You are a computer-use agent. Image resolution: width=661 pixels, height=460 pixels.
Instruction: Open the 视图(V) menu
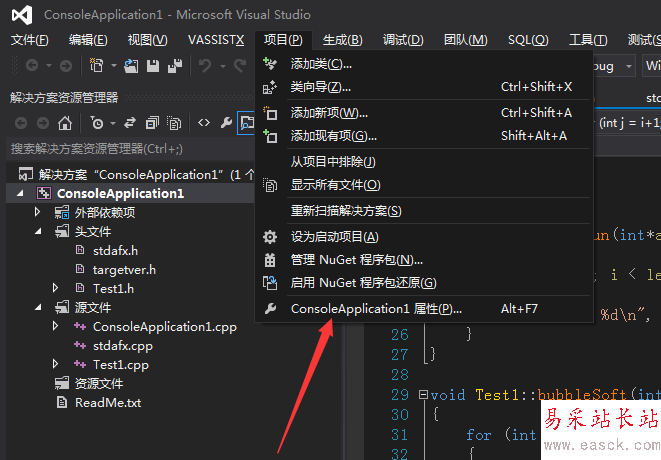[x=148, y=40]
